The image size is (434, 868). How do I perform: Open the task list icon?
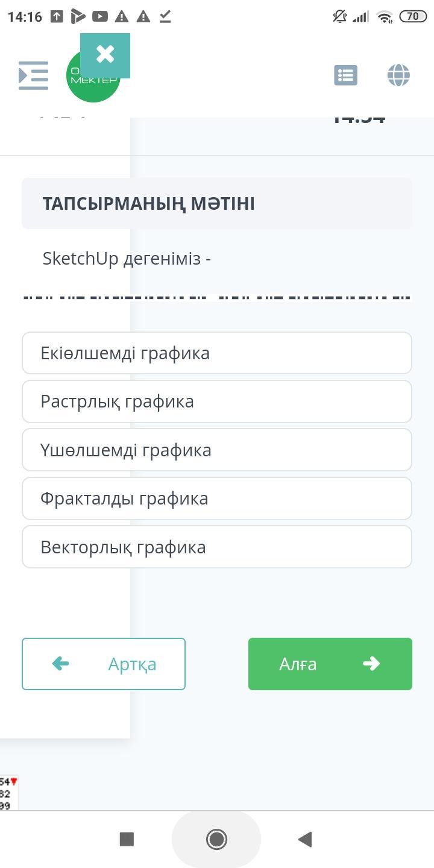[345, 75]
